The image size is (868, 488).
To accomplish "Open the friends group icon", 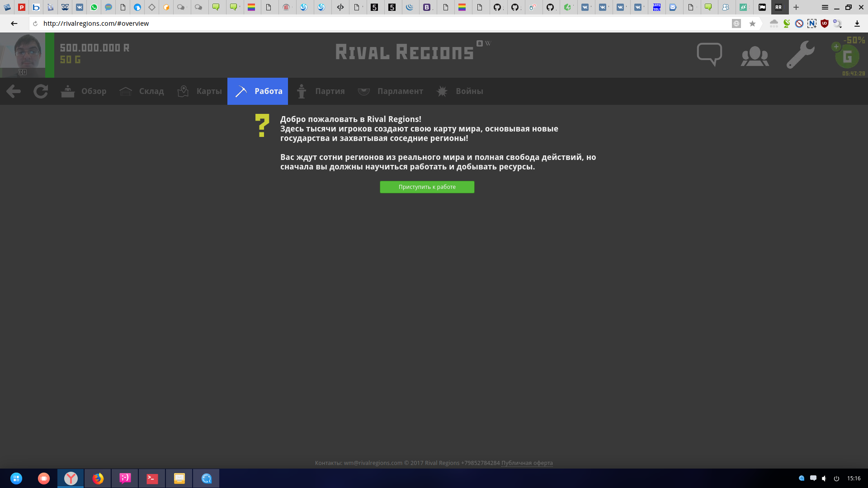I will pyautogui.click(x=755, y=56).
